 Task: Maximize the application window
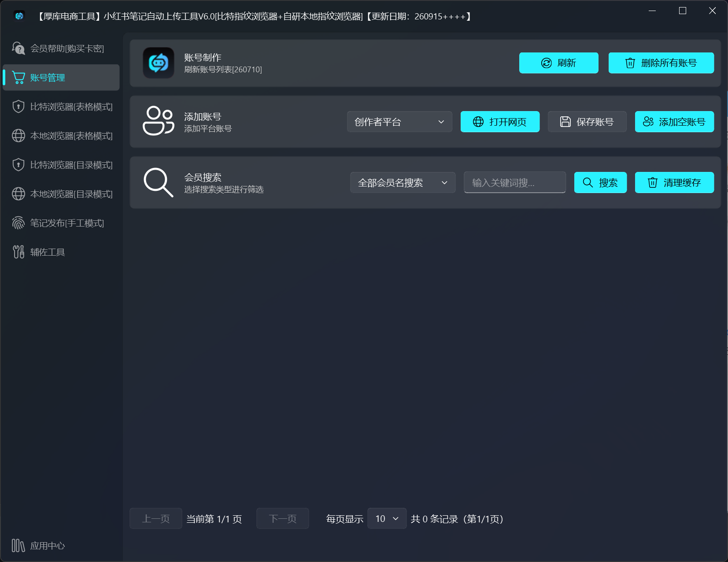pyautogui.click(x=683, y=11)
